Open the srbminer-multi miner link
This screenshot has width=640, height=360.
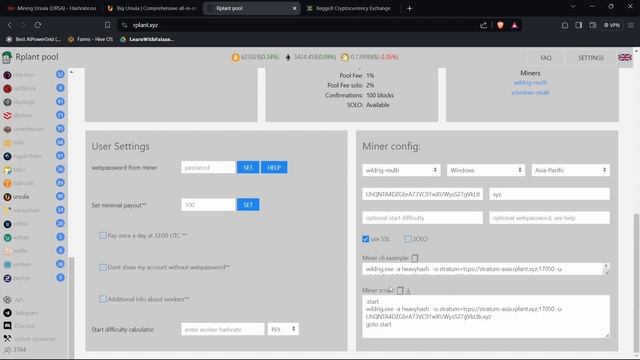click(530, 93)
